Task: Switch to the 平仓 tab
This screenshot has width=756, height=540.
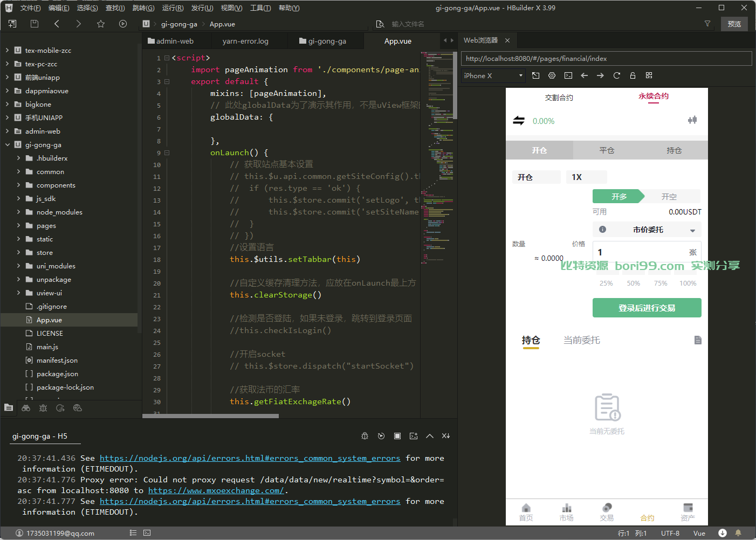Action: (x=607, y=150)
